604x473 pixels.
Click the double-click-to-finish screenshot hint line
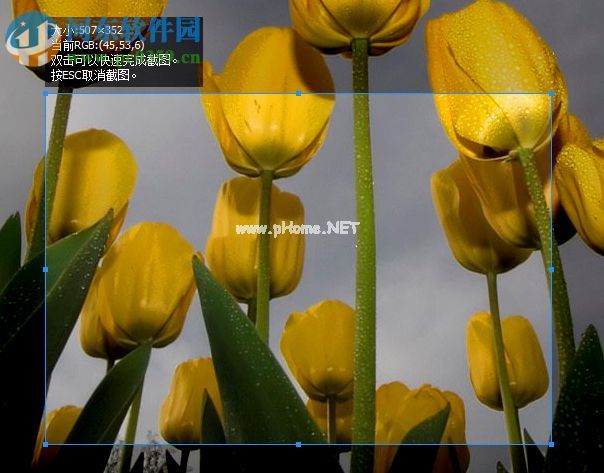coord(114,60)
